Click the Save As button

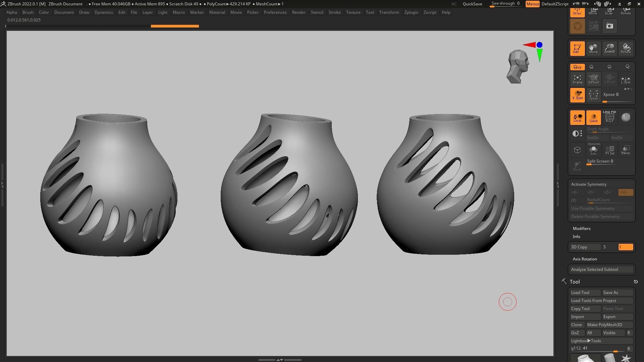click(618, 293)
